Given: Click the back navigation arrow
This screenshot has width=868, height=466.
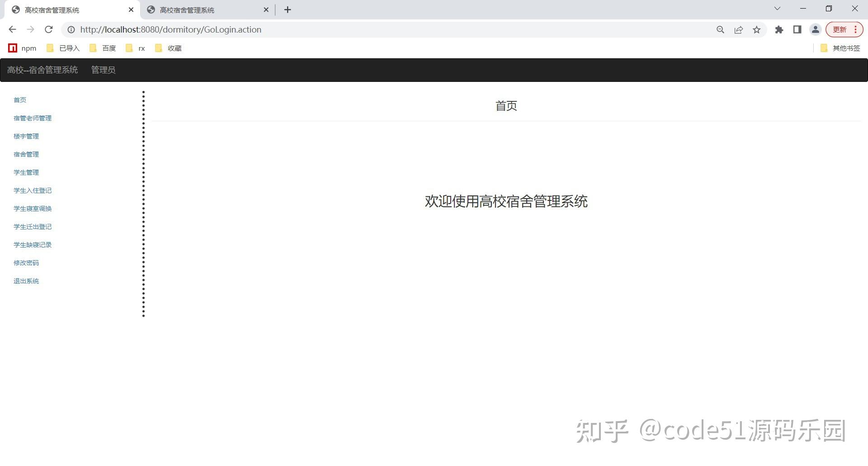Looking at the screenshot, I should 12,29.
